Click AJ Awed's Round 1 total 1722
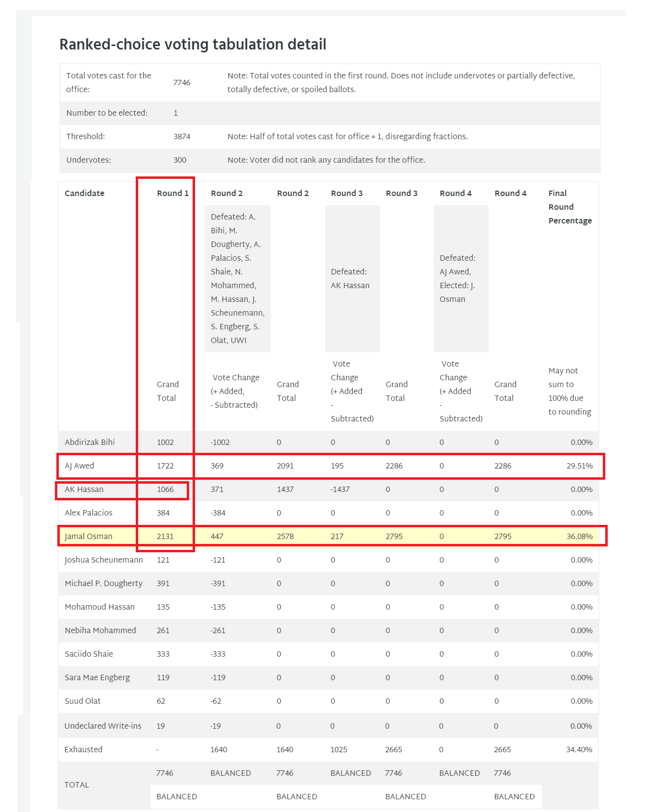This screenshot has width=667, height=812. [x=165, y=466]
